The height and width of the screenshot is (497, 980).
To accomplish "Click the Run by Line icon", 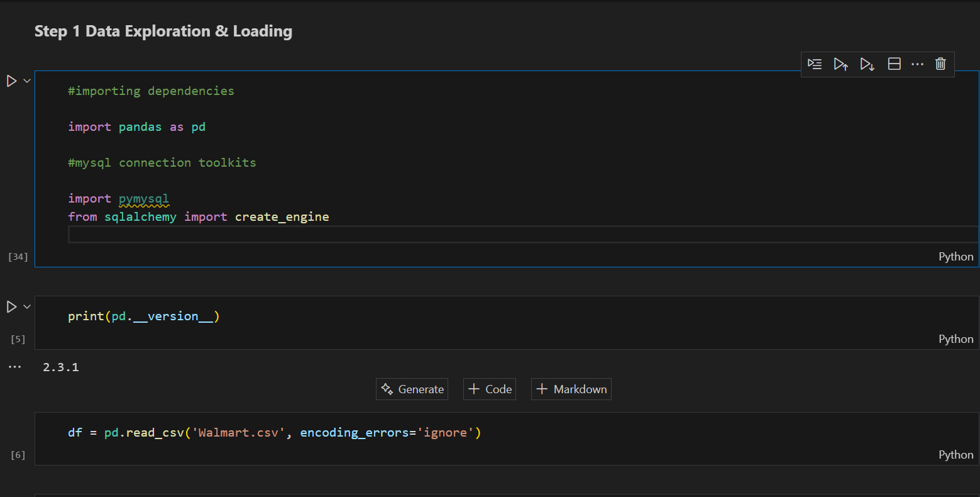I will click(x=815, y=64).
